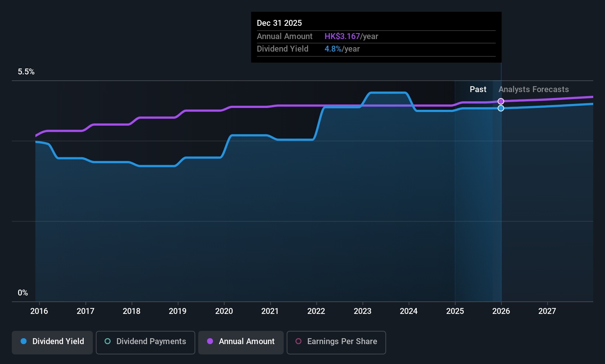Expand the Dec 31 2025 tooltip header
The height and width of the screenshot is (364, 605).
tap(279, 23)
